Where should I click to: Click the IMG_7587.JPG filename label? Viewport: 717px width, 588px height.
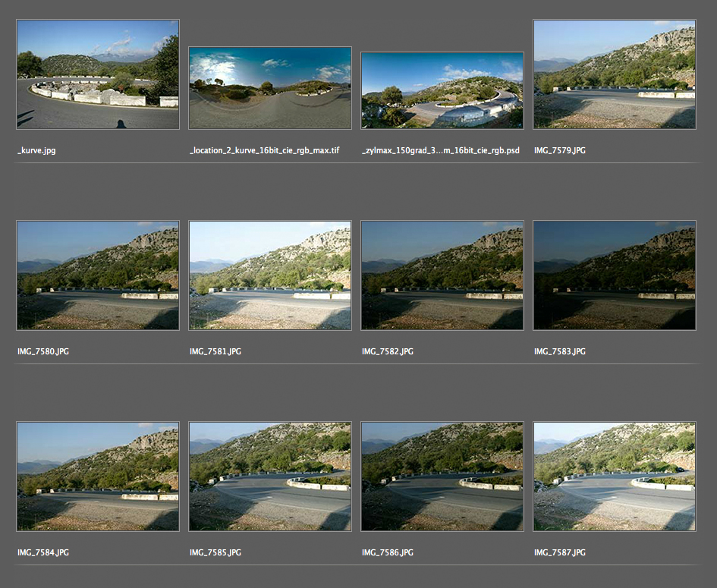point(560,553)
